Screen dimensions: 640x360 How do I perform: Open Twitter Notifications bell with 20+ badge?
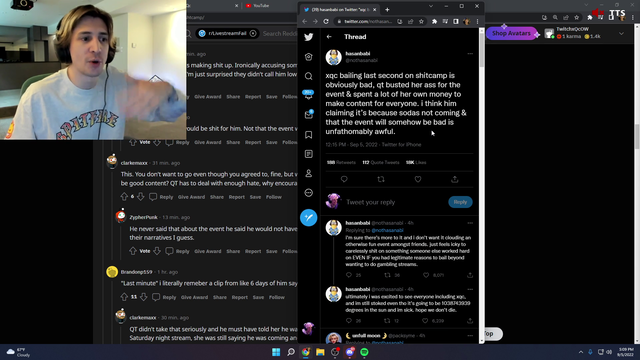click(x=309, y=95)
